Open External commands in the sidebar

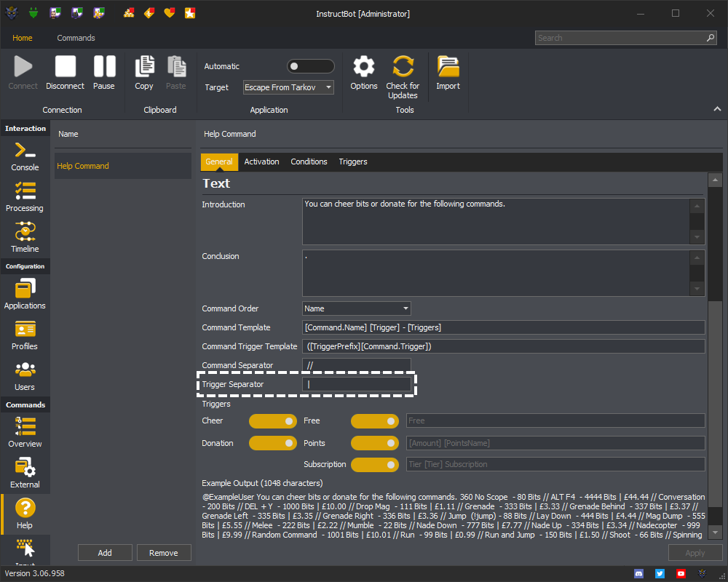tap(25, 473)
